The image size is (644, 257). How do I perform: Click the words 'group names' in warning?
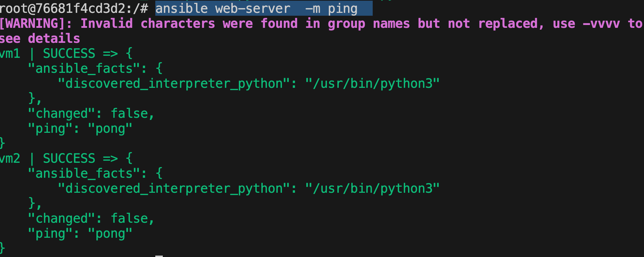[369, 24]
